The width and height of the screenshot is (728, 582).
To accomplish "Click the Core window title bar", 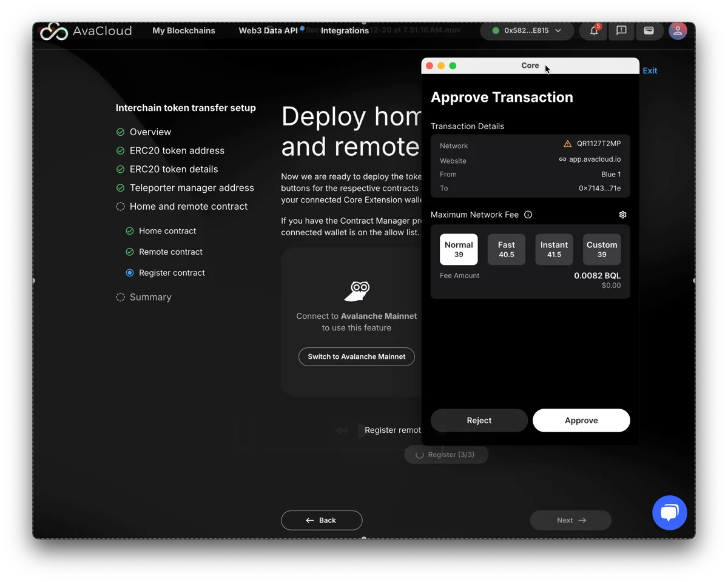I will coord(530,65).
